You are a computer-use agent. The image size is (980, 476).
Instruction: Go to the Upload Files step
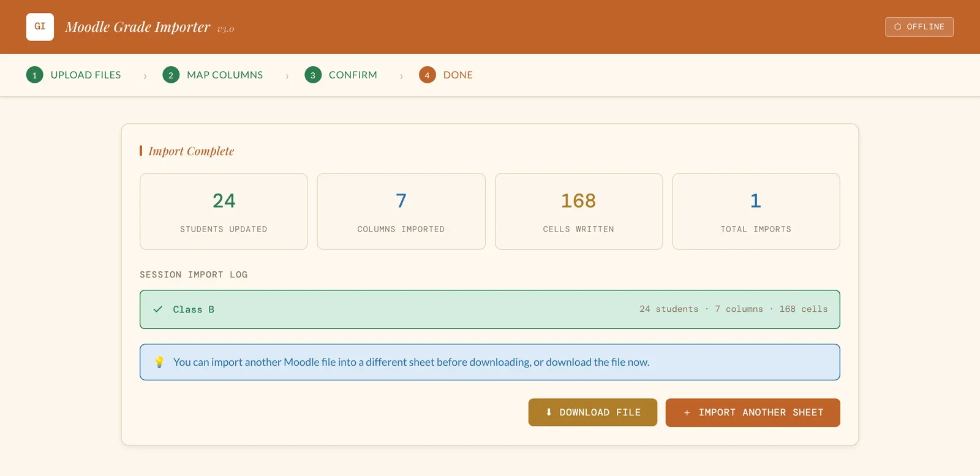[86, 75]
